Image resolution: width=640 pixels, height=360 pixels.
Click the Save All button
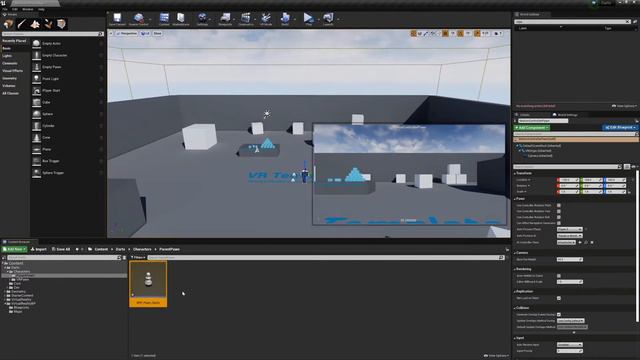61,249
